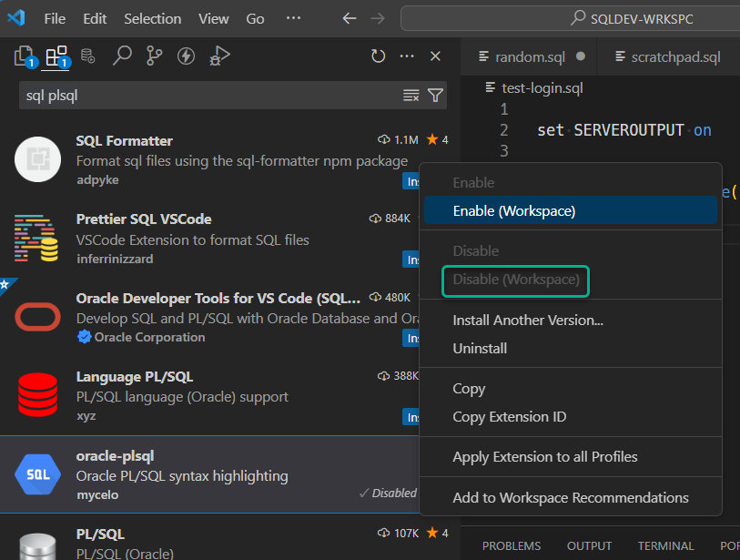Open the Source Control branch icon
Viewport: 740px width, 560px height.
point(154,56)
